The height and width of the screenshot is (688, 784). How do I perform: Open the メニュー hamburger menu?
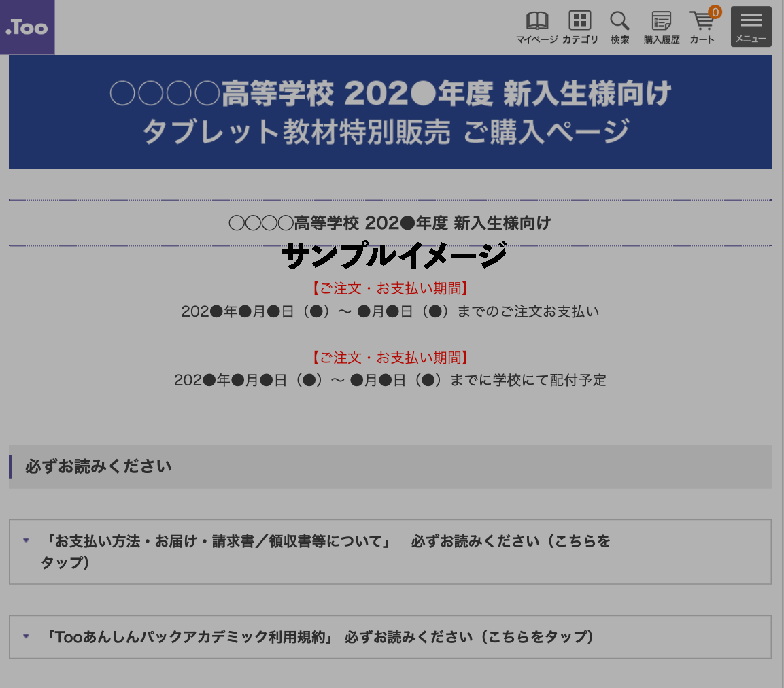751,27
